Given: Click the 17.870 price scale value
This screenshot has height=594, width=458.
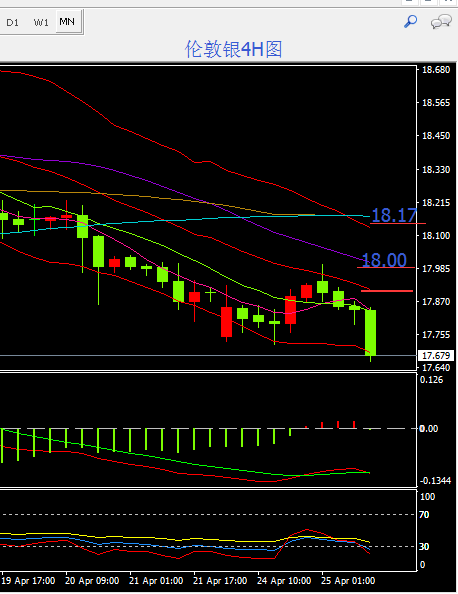Looking at the screenshot, I should click(436, 302).
